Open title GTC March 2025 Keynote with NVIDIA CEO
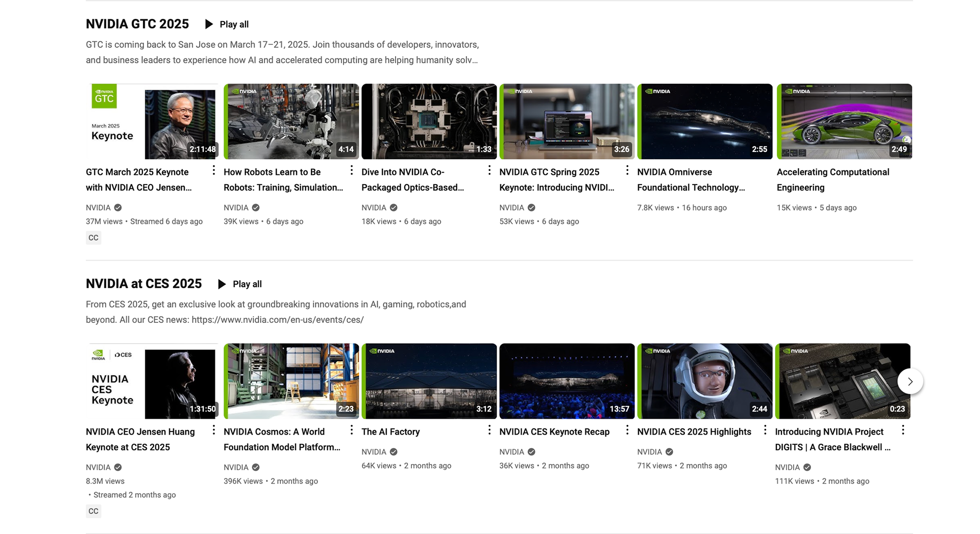The image size is (980, 534). pos(139,180)
